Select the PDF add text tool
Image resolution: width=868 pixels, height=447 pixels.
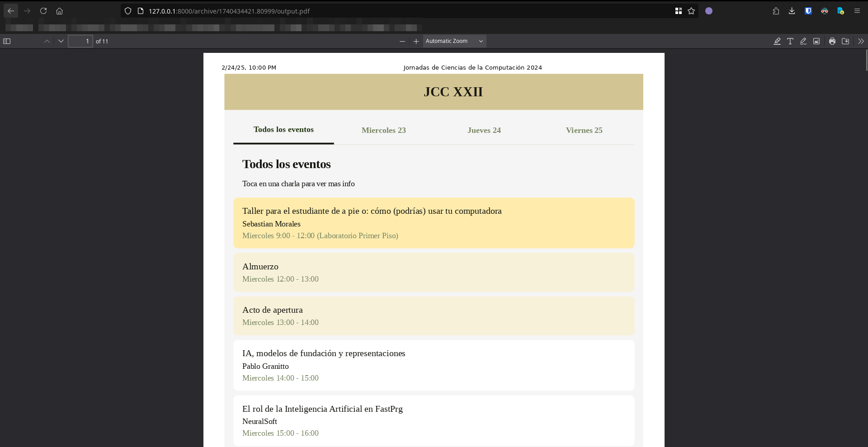(x=790, y=41)
